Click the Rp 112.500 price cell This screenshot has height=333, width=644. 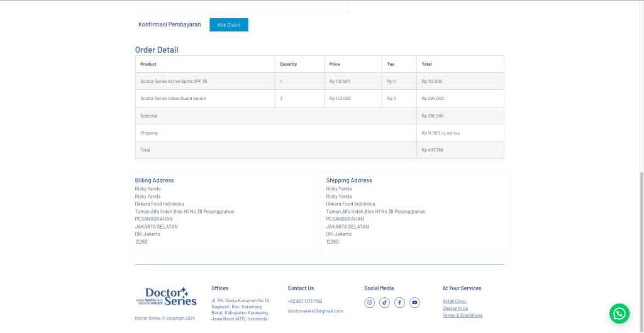coord(353,81)
